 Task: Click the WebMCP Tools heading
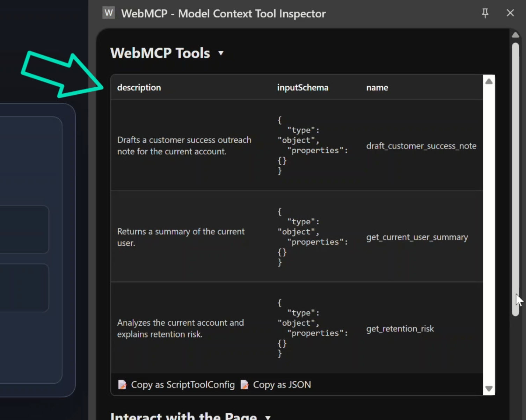click(160, 53)
